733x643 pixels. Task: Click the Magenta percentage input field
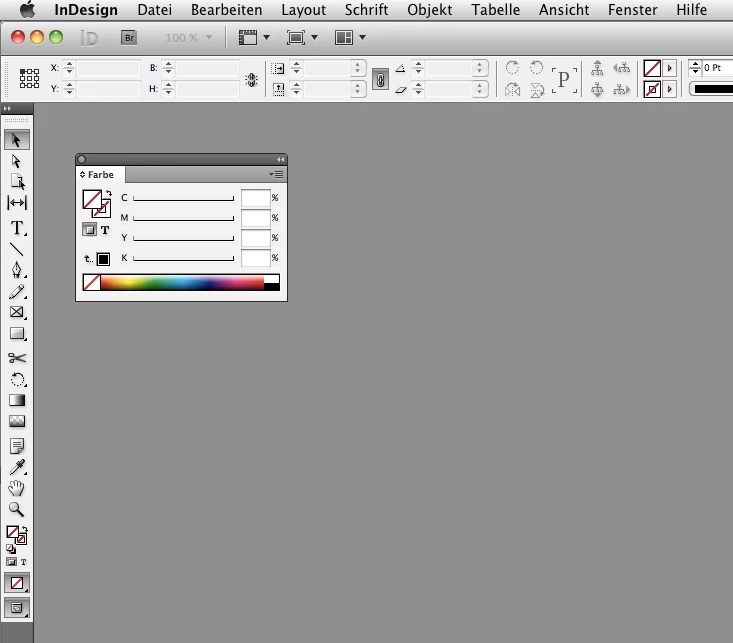coord(256,218)
